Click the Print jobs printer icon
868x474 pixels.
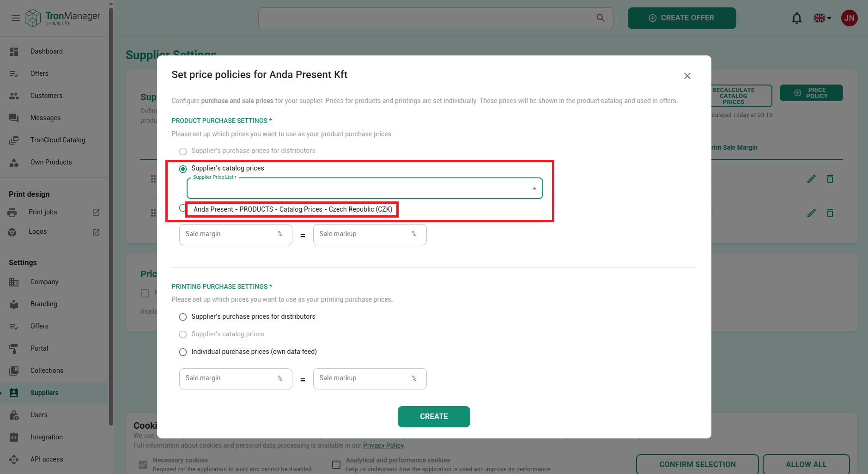pos(12,213)
